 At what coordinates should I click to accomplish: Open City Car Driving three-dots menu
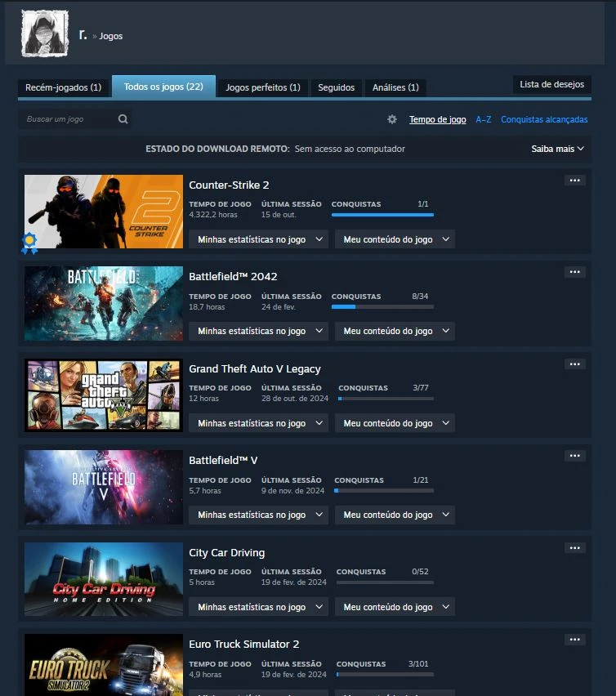(x=574, y=548)
